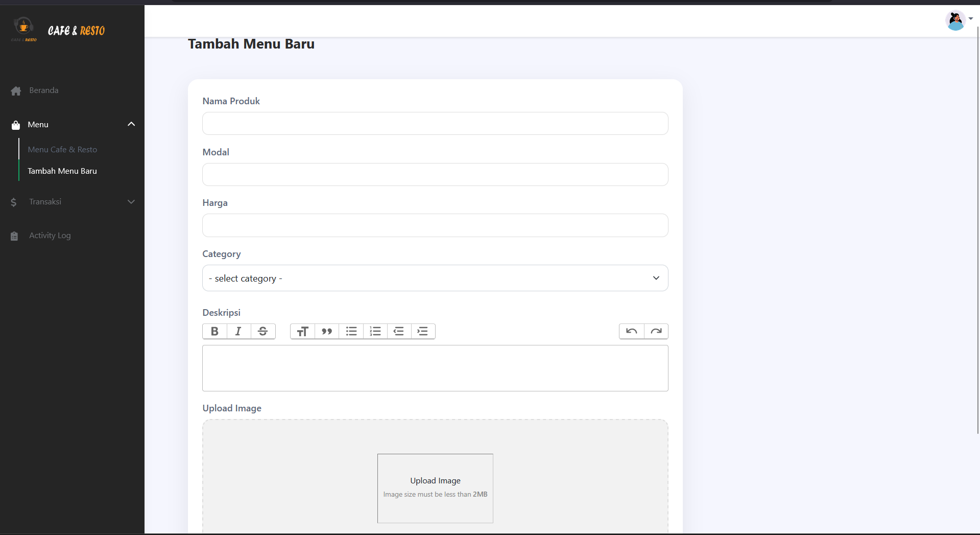Decrease indent level in Deskripsi editor

coord(399,331)
